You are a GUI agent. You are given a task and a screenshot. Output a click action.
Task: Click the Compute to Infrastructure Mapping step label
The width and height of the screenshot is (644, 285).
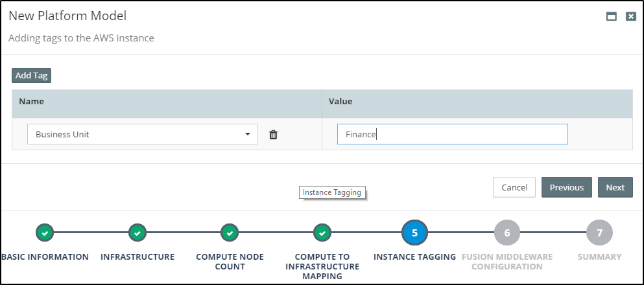tap(322, 266)
